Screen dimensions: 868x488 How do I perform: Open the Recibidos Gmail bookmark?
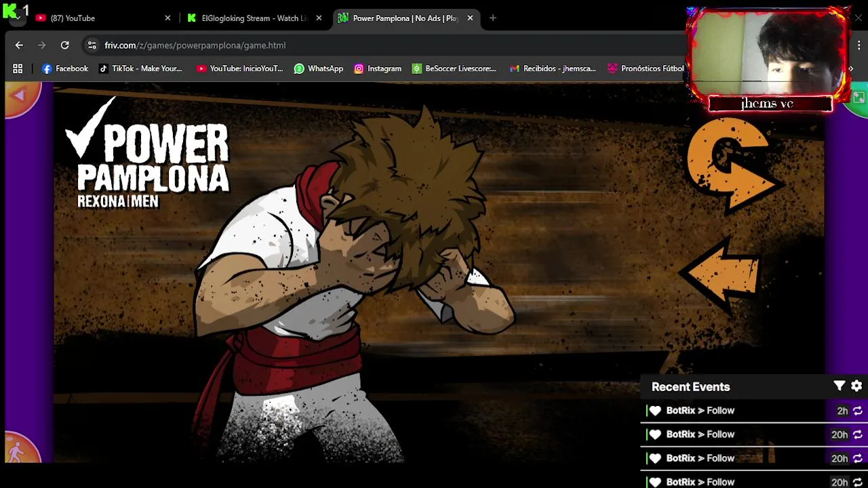[553, 68]
